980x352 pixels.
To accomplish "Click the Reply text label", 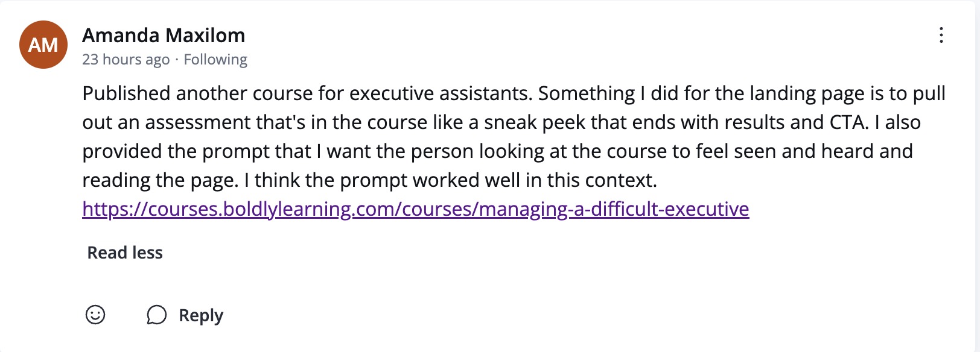I will click(x=201, y=315).
